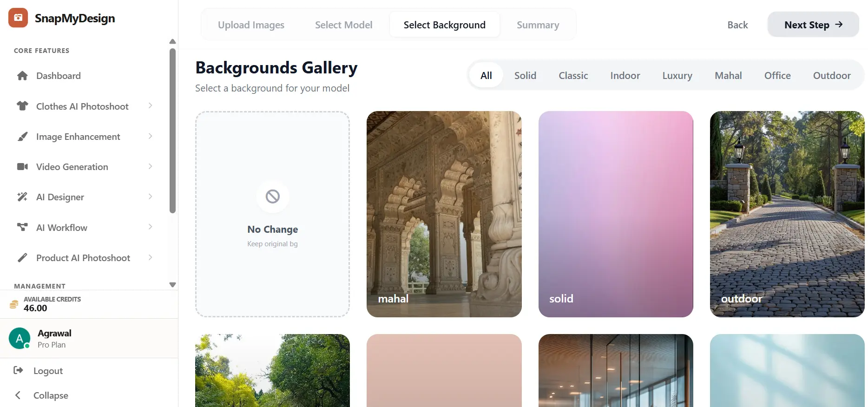
Task: Expand the Clothes AI Photoshoot submenu chevron
Action: [x=150, y=106]
